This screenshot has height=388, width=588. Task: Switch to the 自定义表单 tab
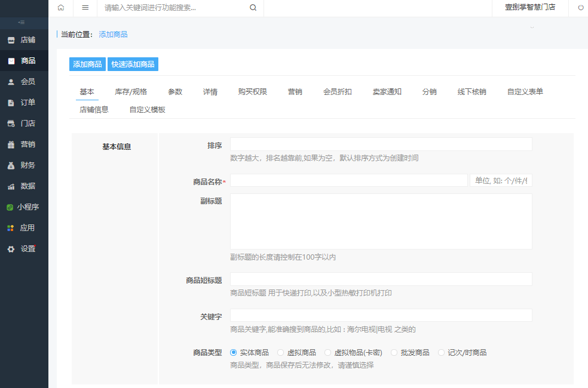coord(525,92)
